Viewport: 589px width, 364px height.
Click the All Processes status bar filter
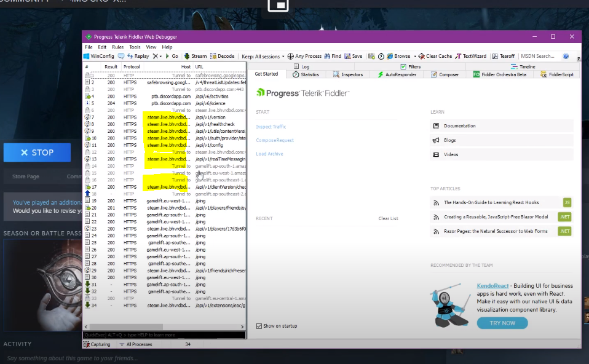(136, 344)
